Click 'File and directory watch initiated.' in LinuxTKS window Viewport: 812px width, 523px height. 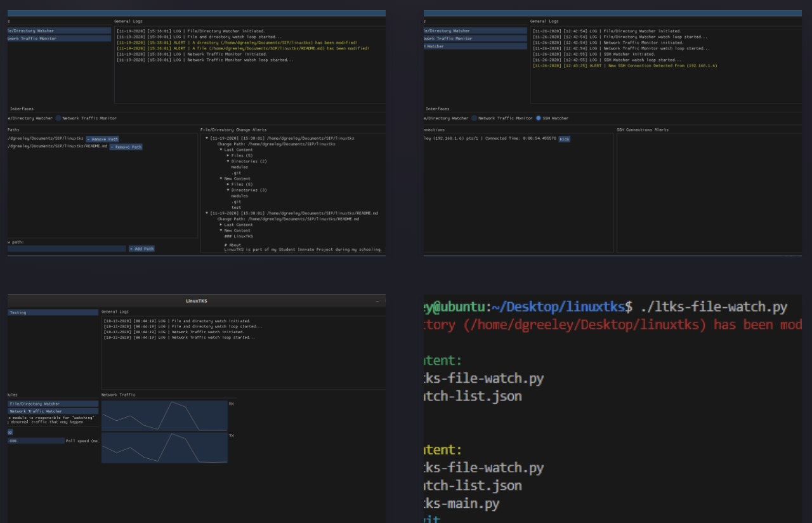[177, 321]
